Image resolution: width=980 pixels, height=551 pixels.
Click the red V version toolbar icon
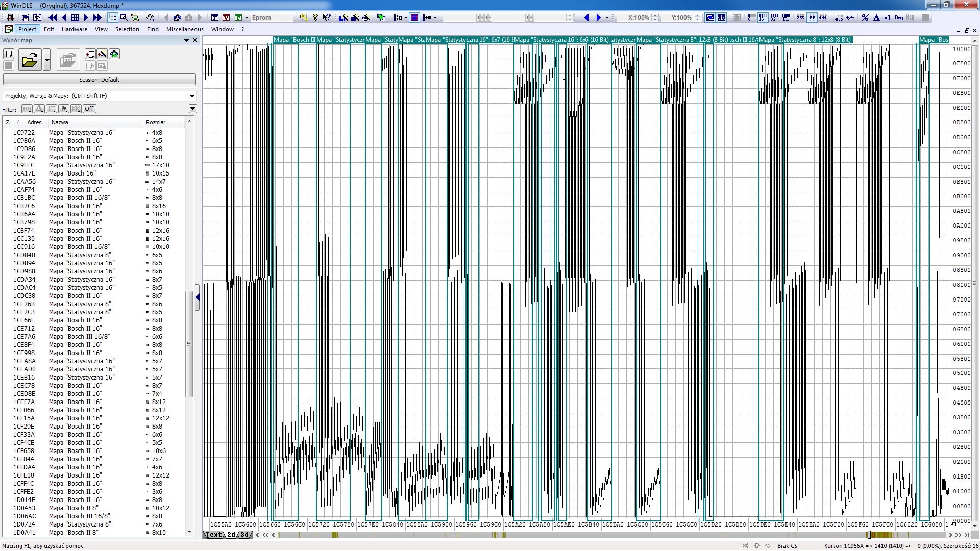[226, 17]
